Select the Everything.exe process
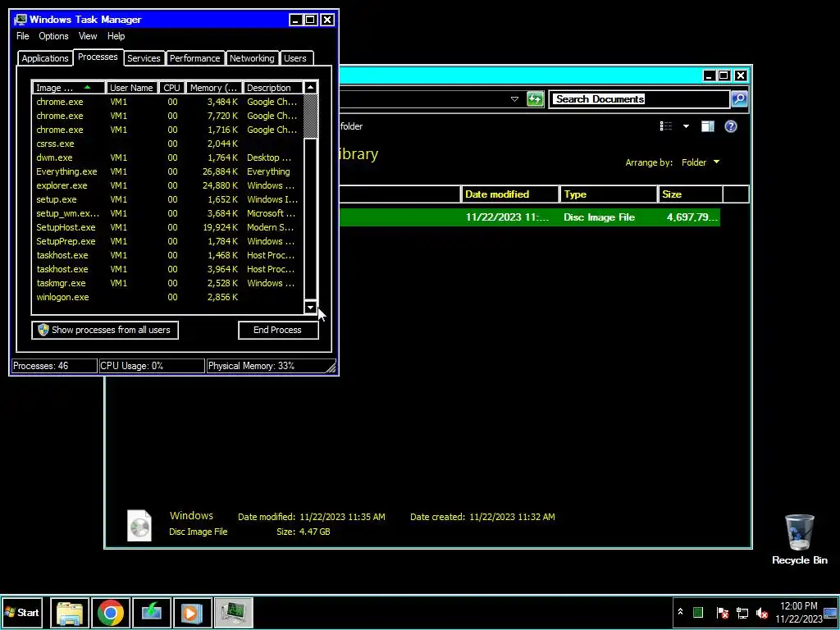840x630 pixels. pyautogui.click(x=167, y=171)
